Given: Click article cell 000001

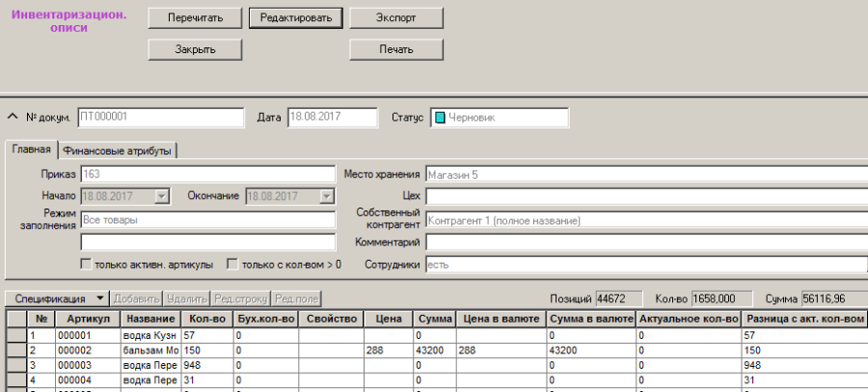Looking at the screenshot, I should 89,335.
